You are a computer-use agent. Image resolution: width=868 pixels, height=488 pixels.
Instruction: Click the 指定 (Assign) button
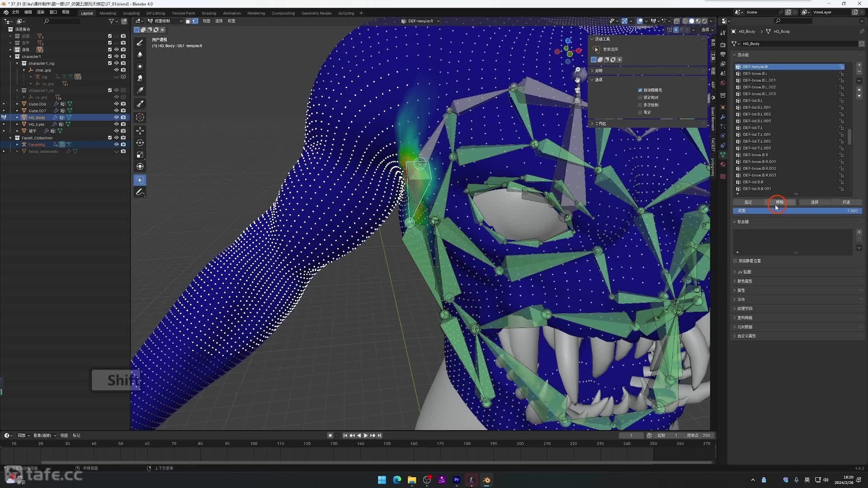click(748, 202)
